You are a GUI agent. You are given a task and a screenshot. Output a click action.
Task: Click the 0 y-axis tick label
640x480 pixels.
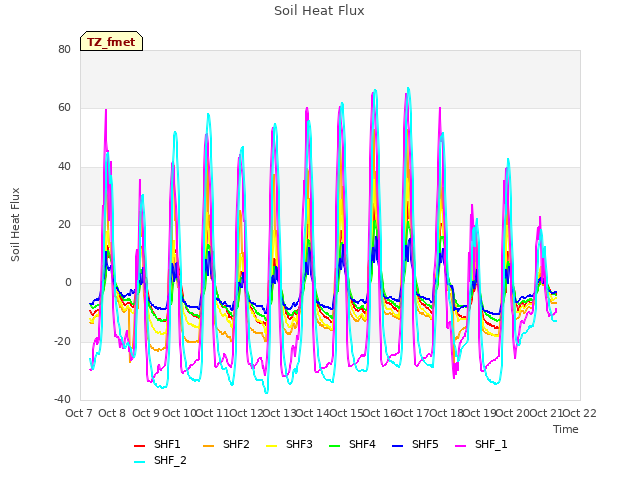coord(68,282)
